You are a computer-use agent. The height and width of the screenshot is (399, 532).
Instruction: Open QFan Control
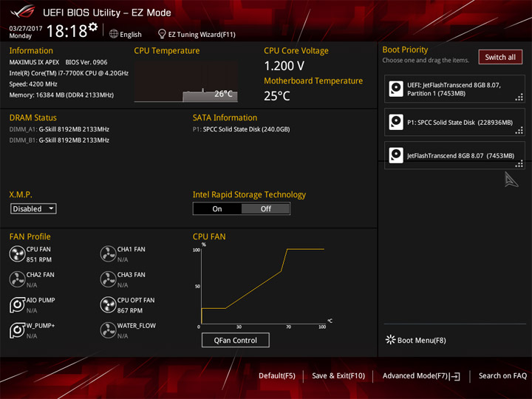(x=236, y=340)
